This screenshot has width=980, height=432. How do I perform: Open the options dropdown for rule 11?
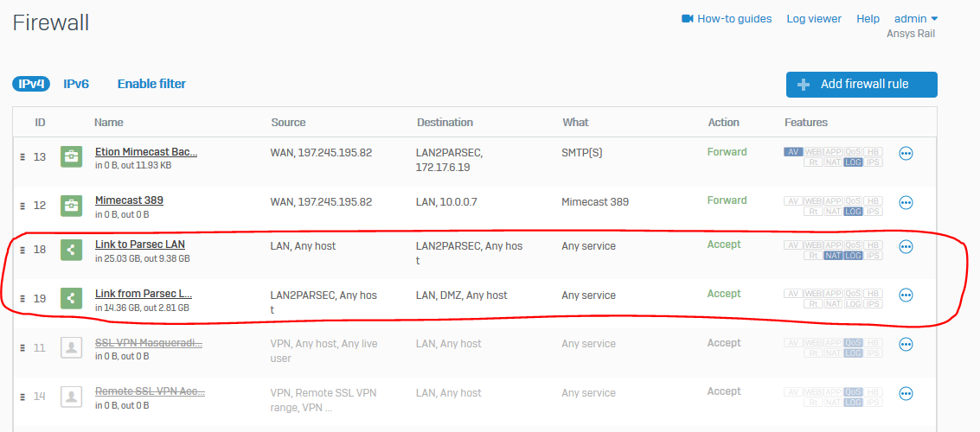point(906,345)
